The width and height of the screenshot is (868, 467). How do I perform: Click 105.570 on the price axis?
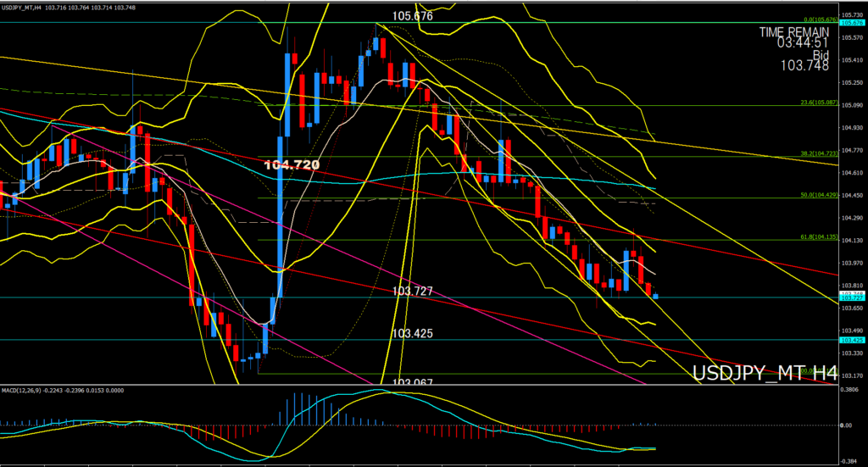point(852,37)
